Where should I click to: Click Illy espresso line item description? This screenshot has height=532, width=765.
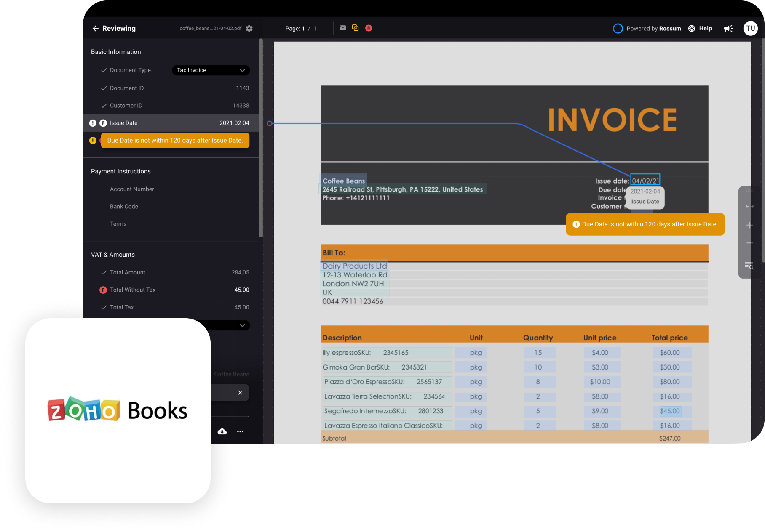coord(387,353)
